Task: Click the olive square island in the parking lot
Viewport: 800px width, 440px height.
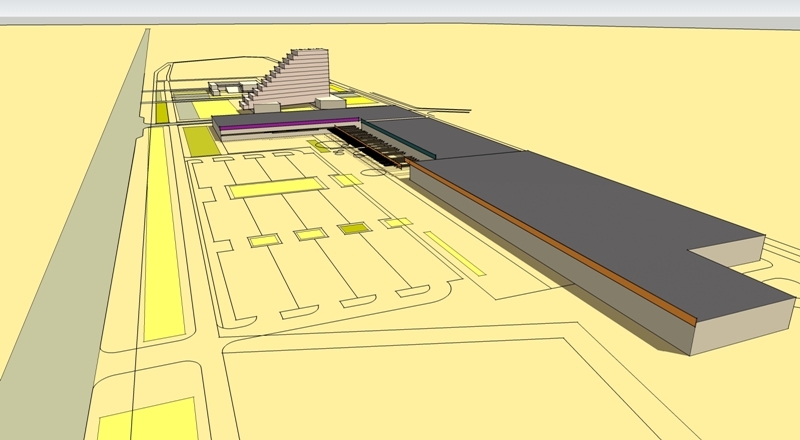Action: tap(352, 229)
